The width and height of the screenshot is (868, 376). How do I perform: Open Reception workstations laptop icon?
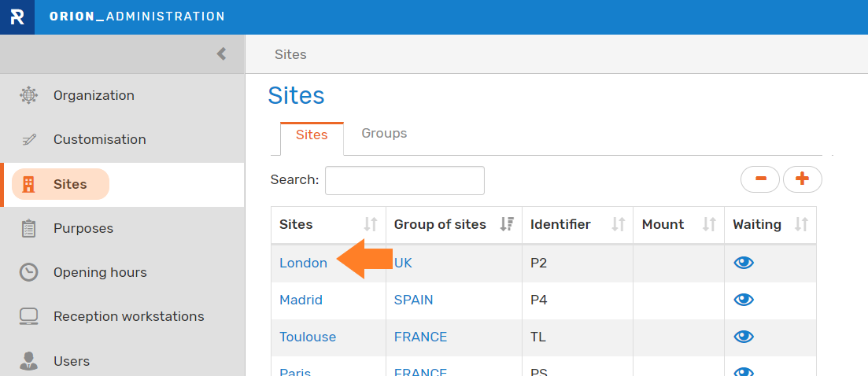point(28,316)
